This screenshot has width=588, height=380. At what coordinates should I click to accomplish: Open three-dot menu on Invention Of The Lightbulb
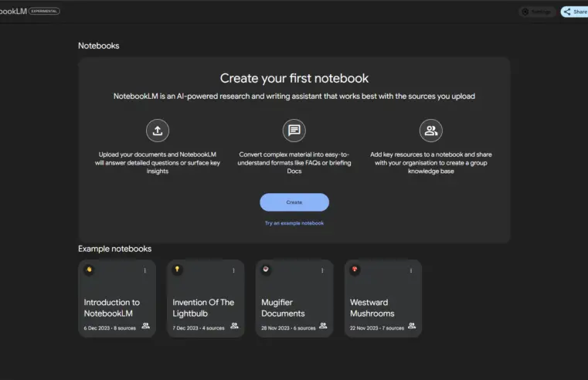click(233, 270)
